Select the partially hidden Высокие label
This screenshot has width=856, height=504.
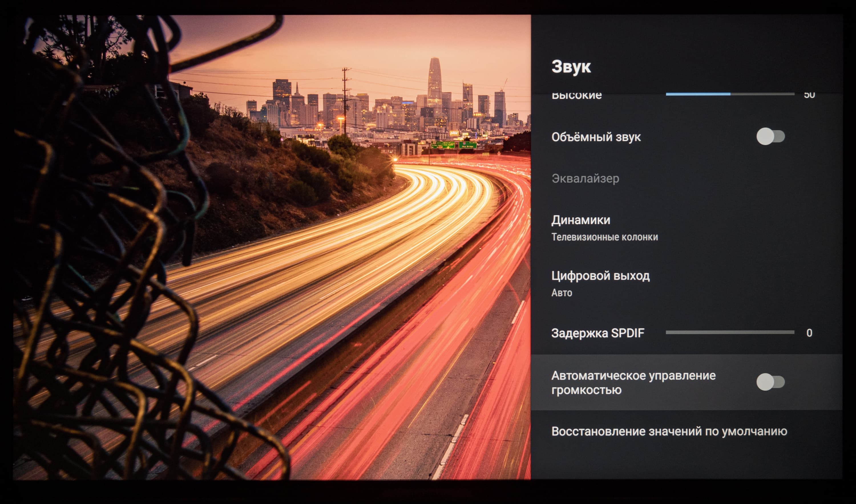(x=577, y=96)
